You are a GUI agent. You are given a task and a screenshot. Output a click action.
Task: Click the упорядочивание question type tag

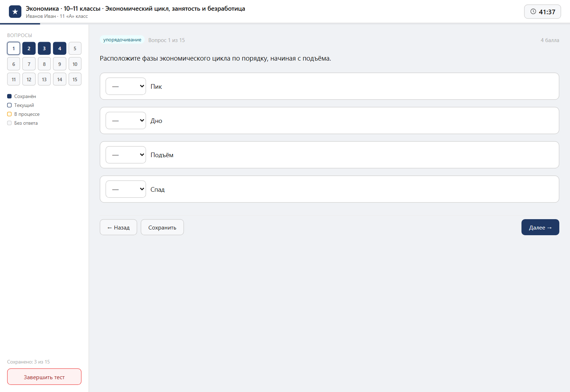click(x=122, y=40)
